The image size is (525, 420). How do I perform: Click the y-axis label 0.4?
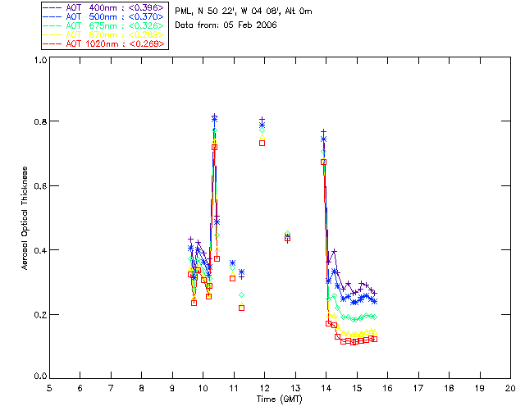(x=40, y=250)
